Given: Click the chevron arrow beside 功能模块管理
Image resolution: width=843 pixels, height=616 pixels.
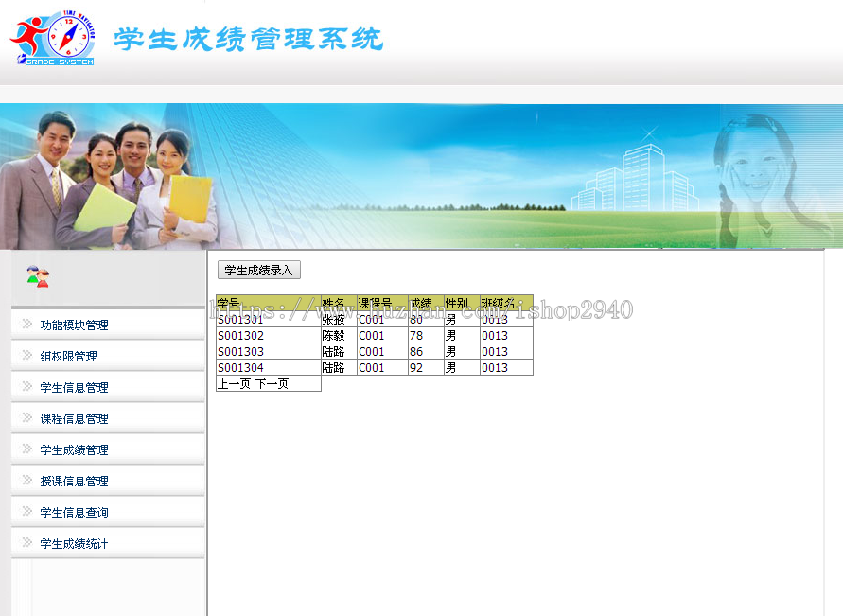Looking at the screenshot, I should [26, 324].
